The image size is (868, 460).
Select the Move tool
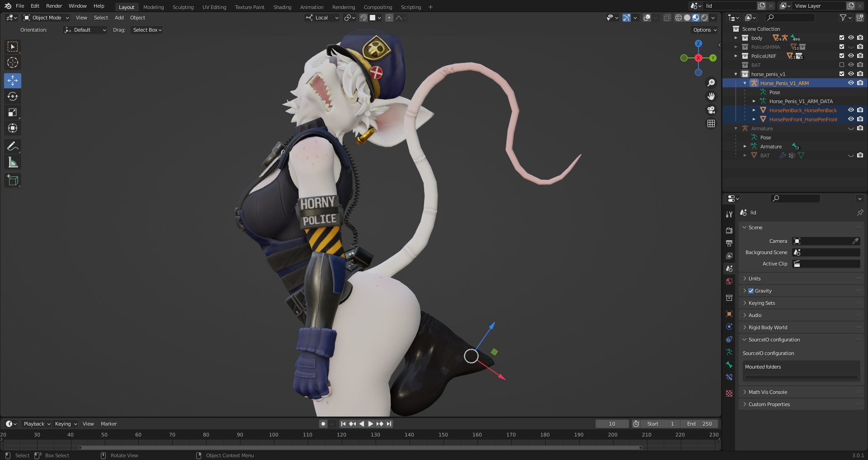click(x=13, y=81)
